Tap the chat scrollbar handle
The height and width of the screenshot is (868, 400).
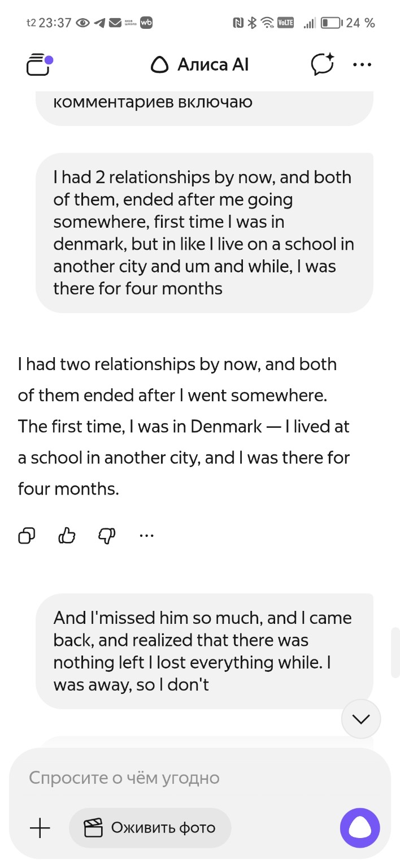coord(395,652)
